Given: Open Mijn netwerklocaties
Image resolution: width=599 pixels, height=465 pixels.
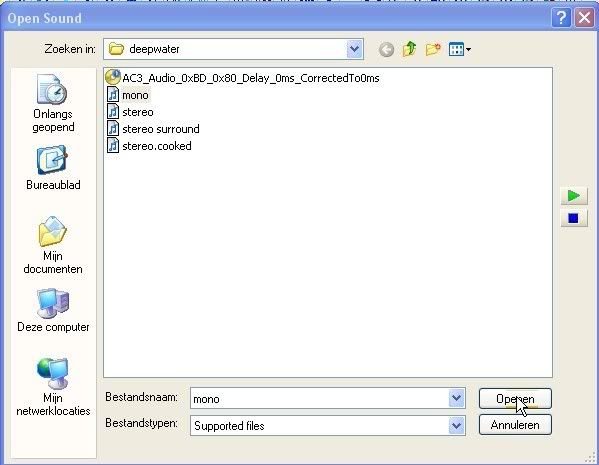Looking at the screenshot, I should point(53,387).
